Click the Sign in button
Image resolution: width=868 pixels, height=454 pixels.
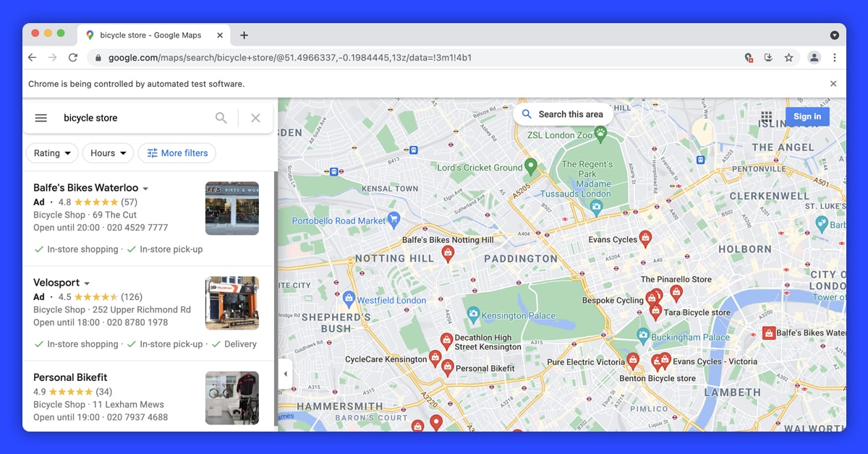tap(807, 116)
